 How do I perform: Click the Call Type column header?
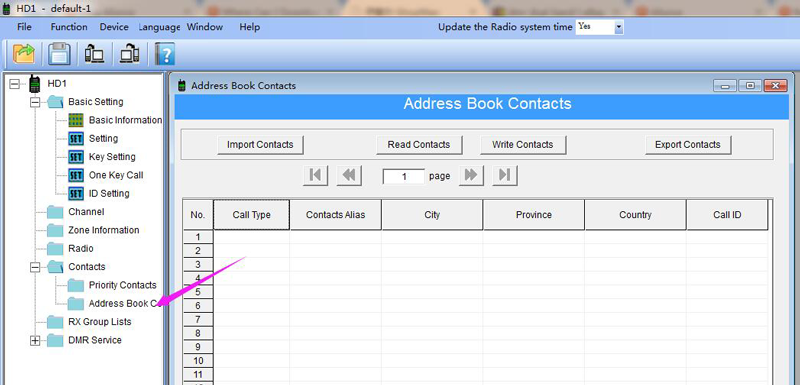252,215
